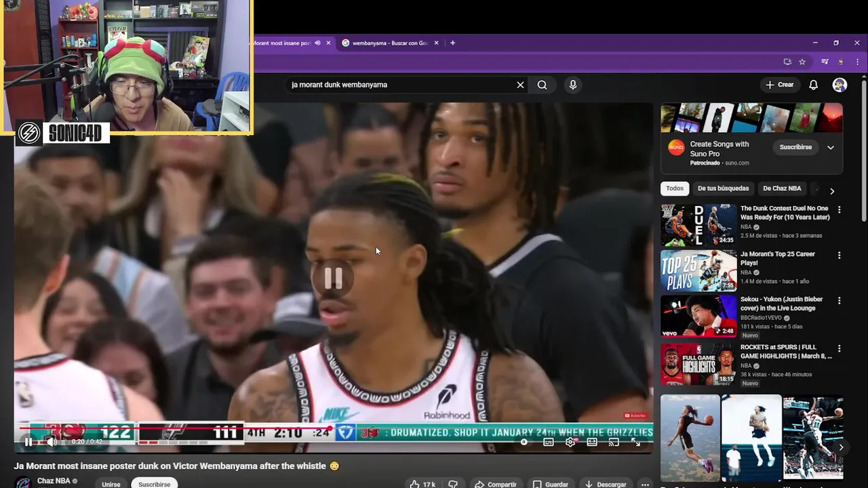
Task: Subscribe in the Suno Pro ad
Action: click(795, 147)
